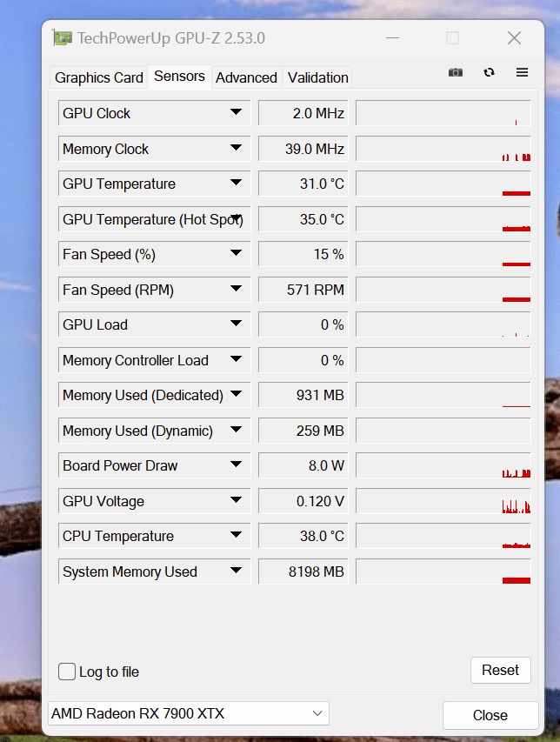Click the Reset button

pos(500,670)
